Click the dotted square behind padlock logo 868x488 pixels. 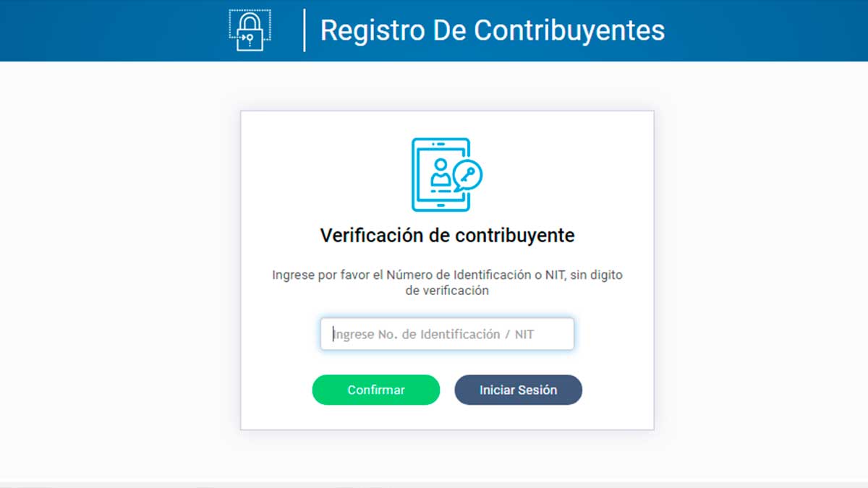click(250, 24)
